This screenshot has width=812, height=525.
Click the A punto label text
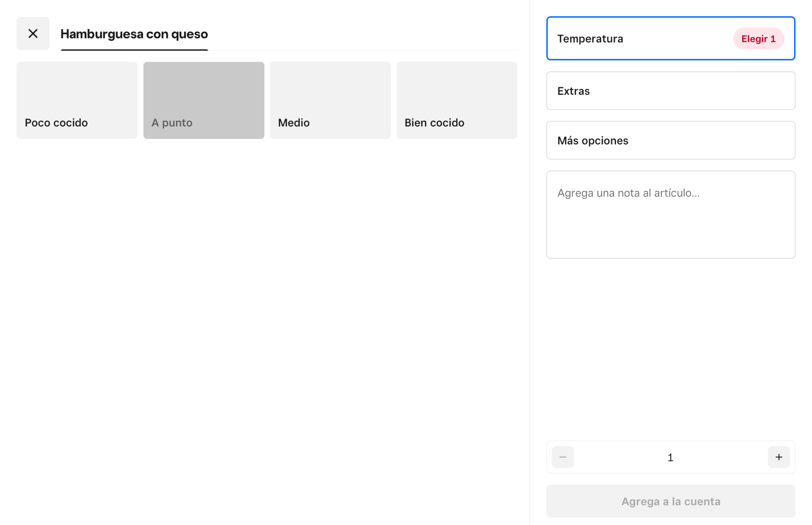pyautogui.click(x=172, y=123)
